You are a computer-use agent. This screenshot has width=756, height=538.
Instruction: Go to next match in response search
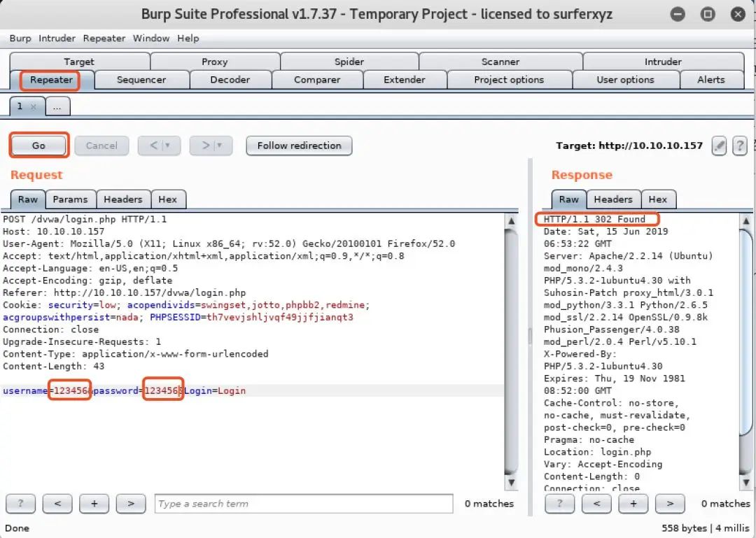(x=670, y=504)
